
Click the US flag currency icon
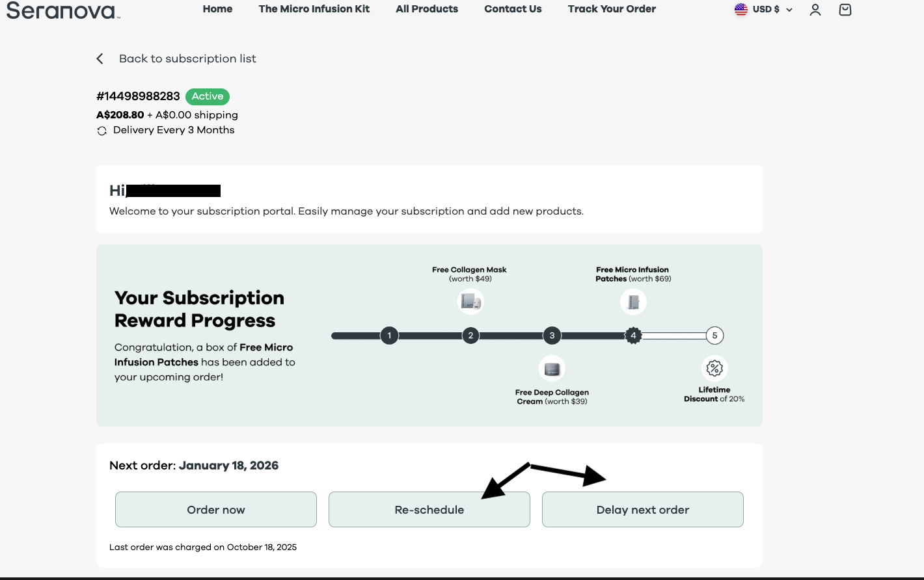pos(741,10)
